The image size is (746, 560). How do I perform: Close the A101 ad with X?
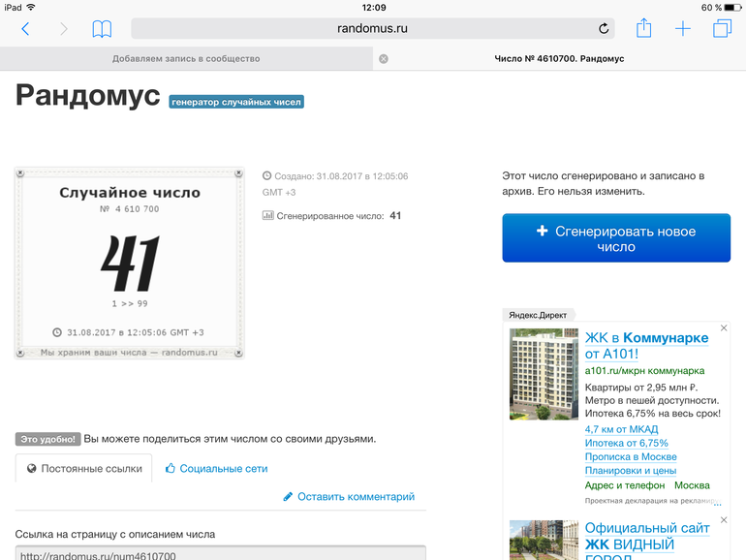click(724, 328)
